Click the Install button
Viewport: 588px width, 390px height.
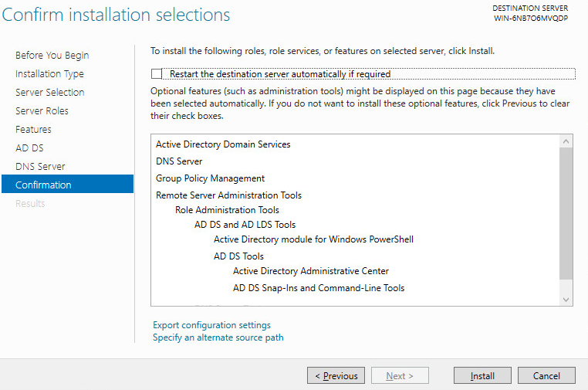click(482, 376)
